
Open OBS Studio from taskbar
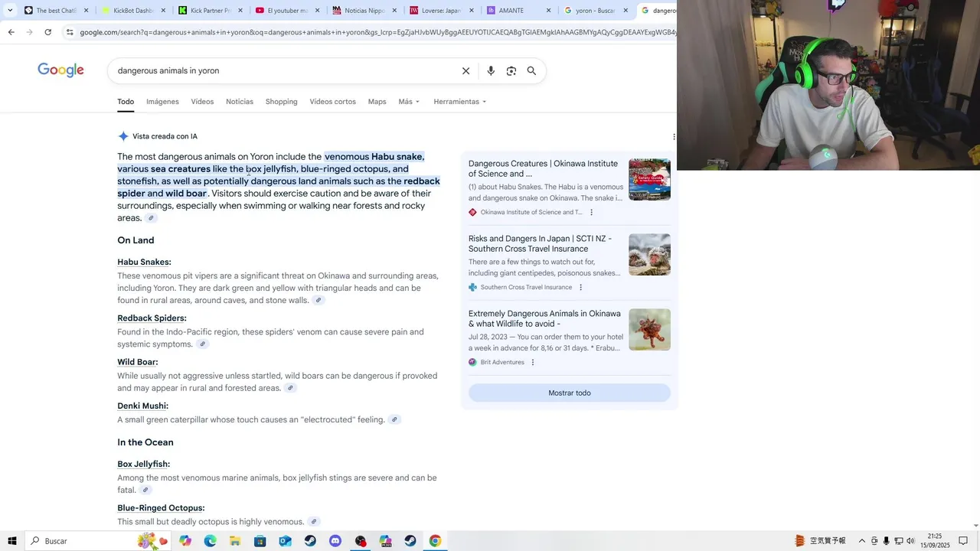click(x=360, y=541)
